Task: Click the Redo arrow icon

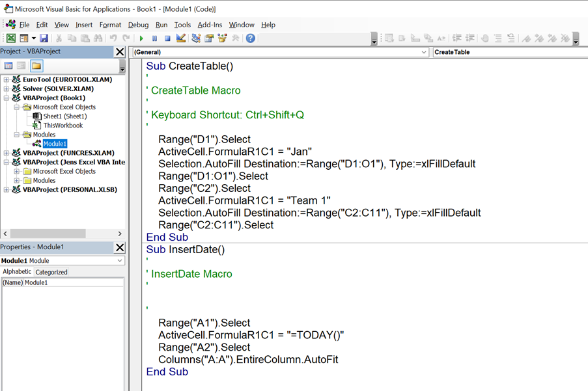Action: click(x=126, y=38)
